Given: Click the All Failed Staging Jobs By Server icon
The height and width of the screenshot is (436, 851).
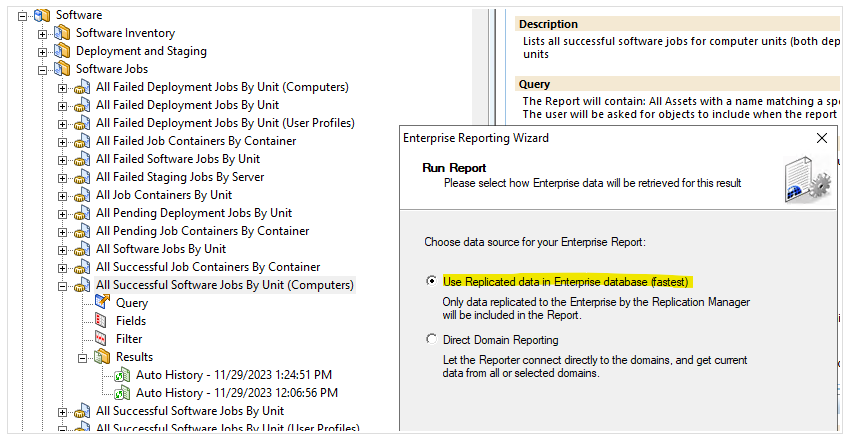Looking at the screenshot, I should (82, 177).
